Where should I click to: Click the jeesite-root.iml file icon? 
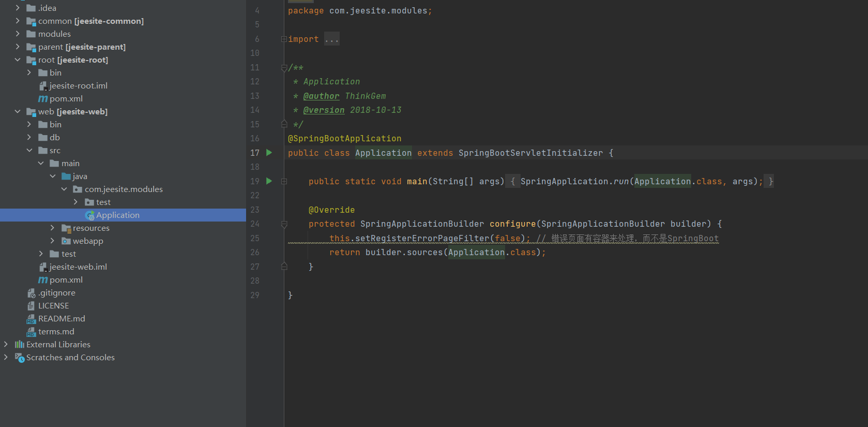click(43, 86)
